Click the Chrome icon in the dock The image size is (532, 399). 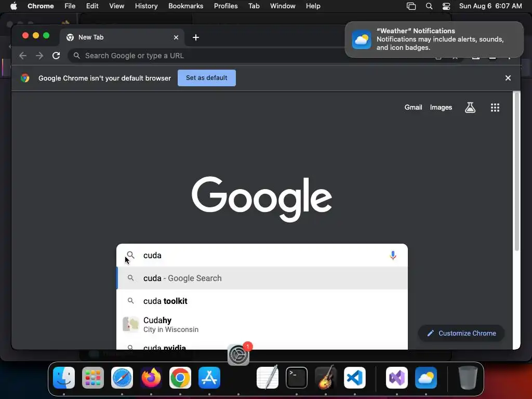[180, 378]
